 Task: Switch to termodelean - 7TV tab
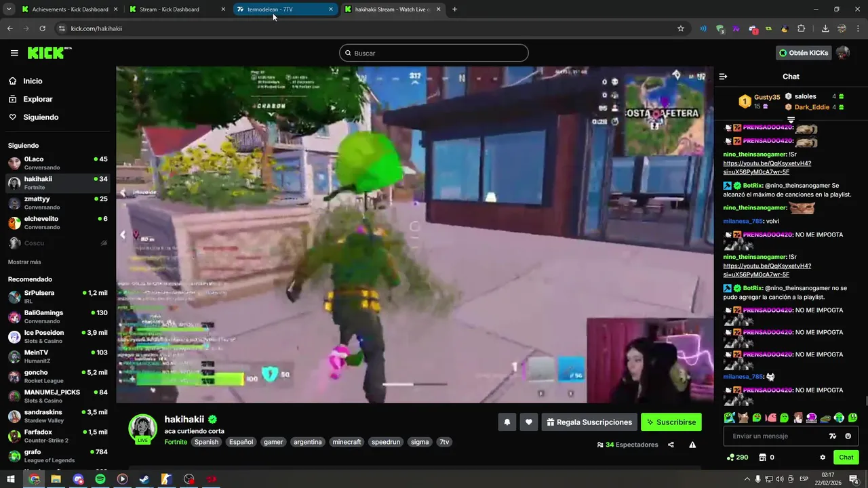285,9
